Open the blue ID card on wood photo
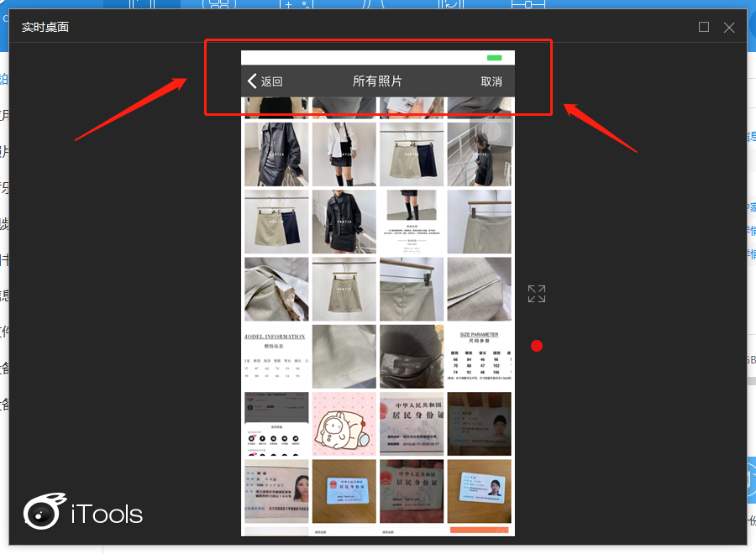The width and height of the screenshot is (756, 554). [x=344, y=491]
